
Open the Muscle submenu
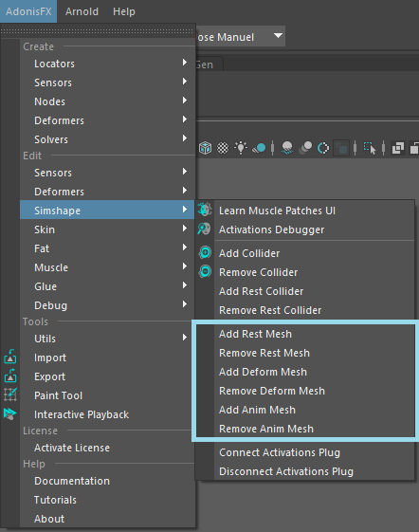click(x=107, y=267)
